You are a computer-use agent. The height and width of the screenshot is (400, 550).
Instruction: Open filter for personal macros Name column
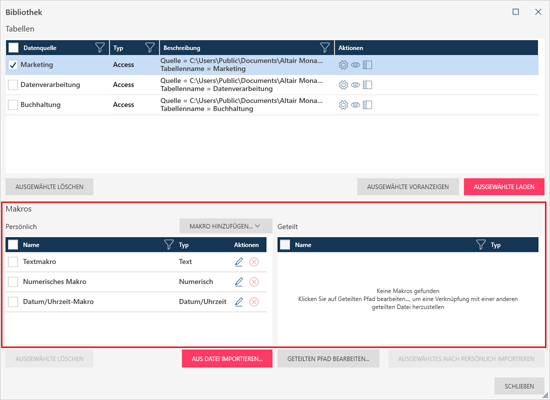pos(169,244)
